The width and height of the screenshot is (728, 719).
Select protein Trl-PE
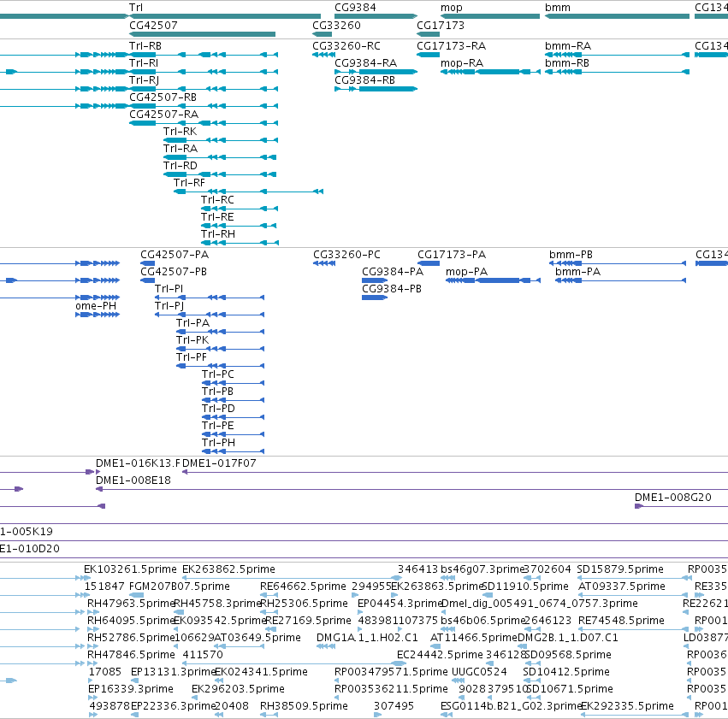(218, 426)
